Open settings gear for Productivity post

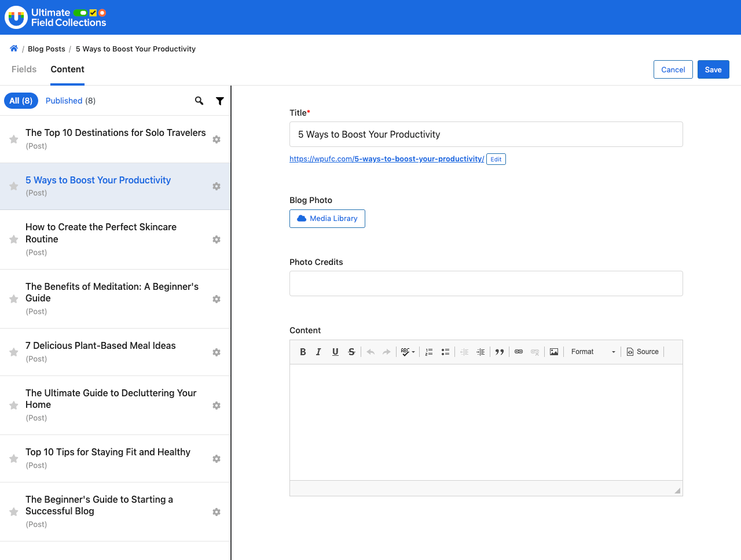tap(217, 186)
